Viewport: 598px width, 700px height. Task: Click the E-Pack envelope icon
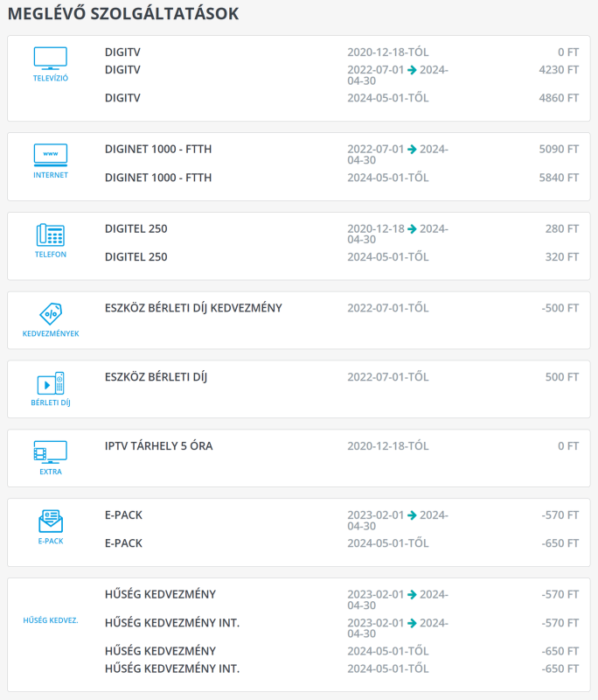tap(50, 521)
